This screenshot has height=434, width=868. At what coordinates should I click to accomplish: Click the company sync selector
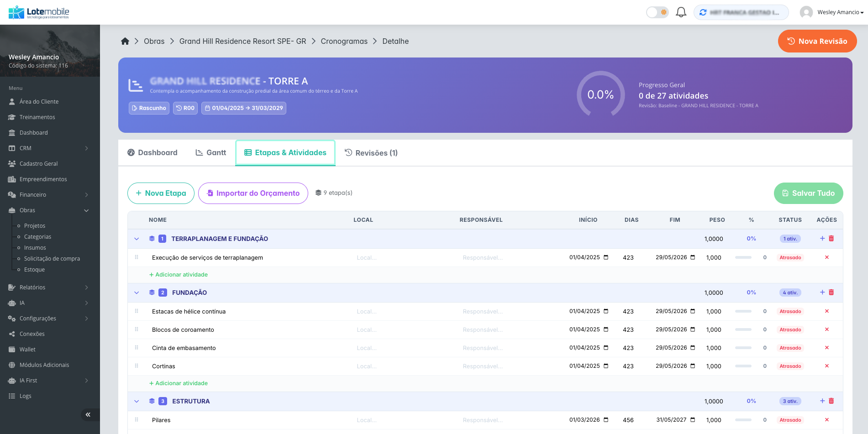point(741,12)
